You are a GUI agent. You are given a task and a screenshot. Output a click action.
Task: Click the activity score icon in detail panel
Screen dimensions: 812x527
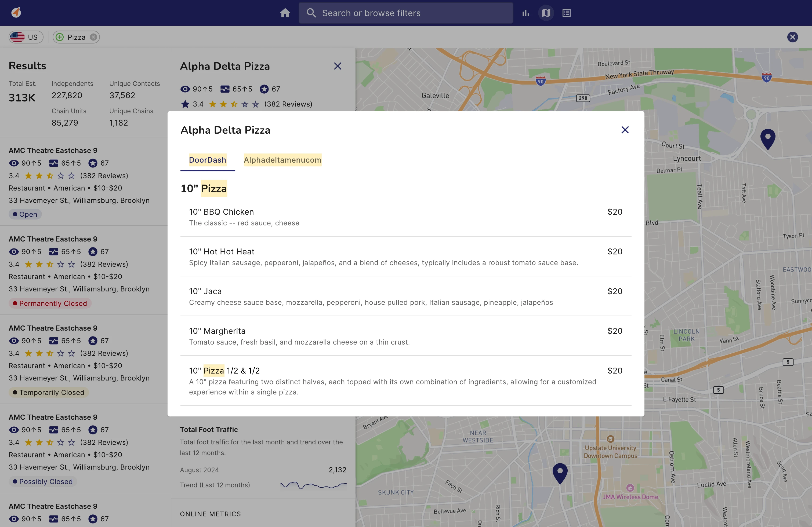225,89
